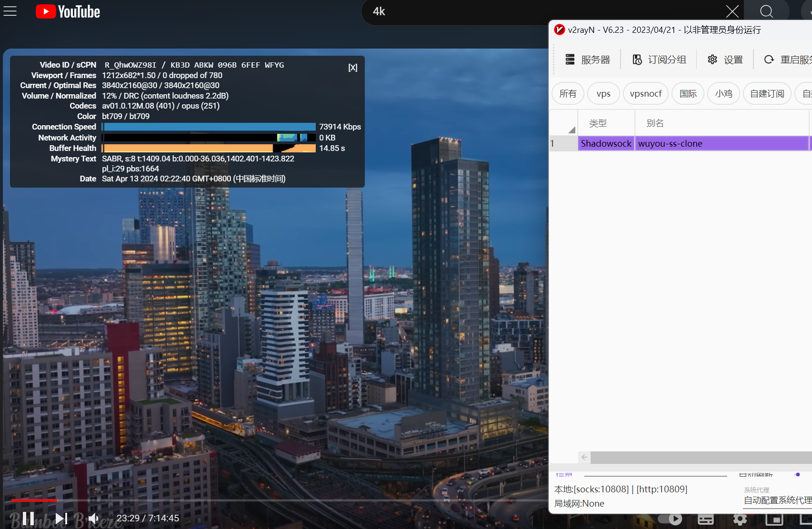Open the video settings gear

pyautogui.click(x=740, y=519)
